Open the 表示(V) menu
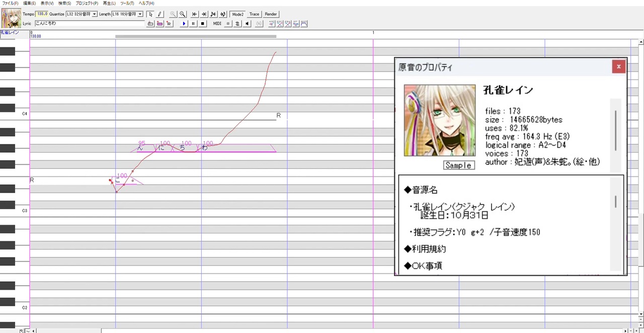 click(x=47, y=3)
